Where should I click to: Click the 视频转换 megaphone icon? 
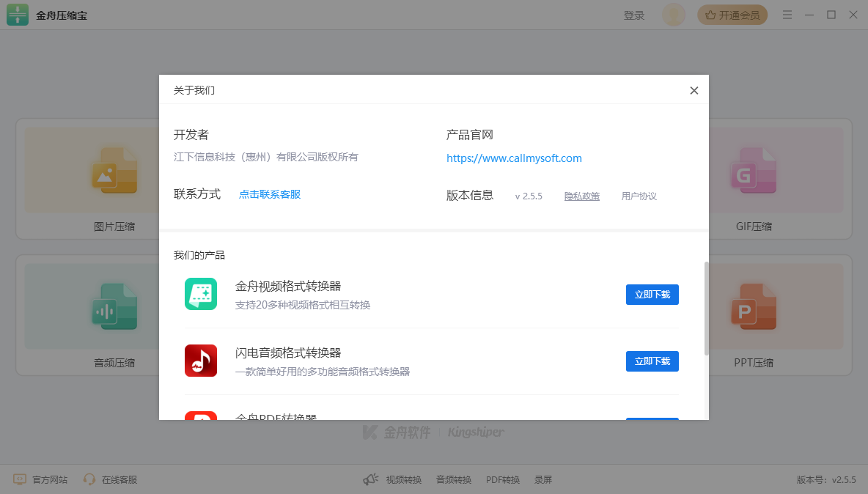(x=370, y=480)
